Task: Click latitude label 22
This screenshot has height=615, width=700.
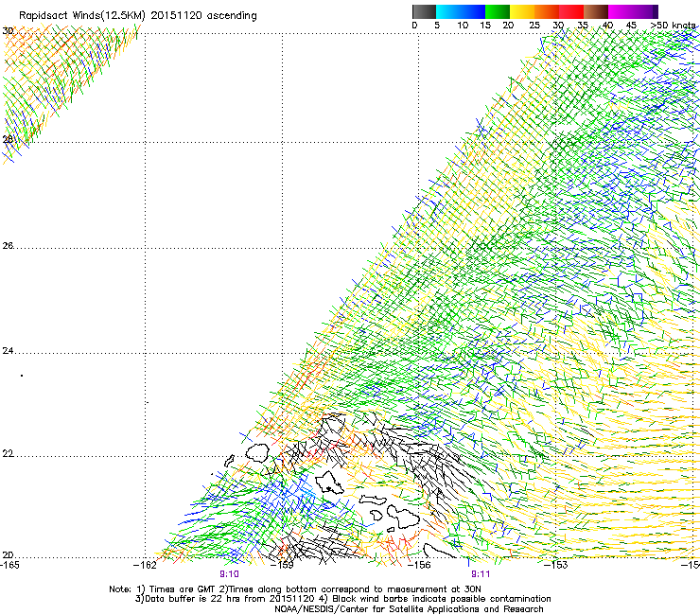Action: coord(8,453)
